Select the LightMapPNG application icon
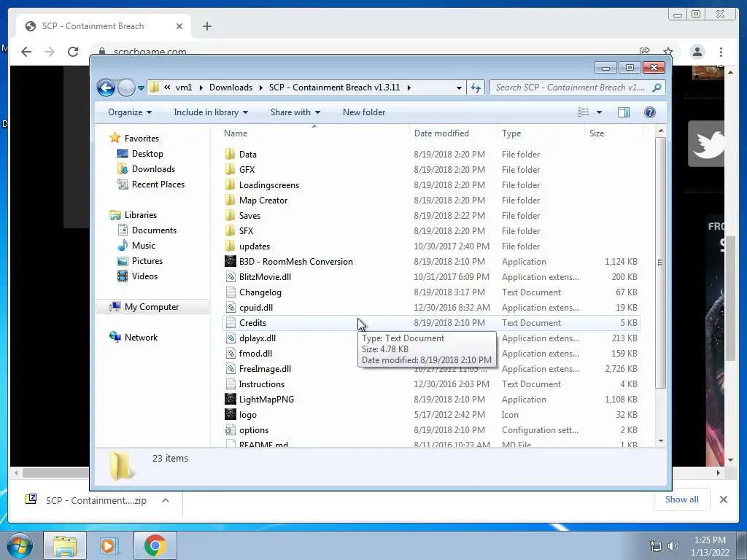 230,400
